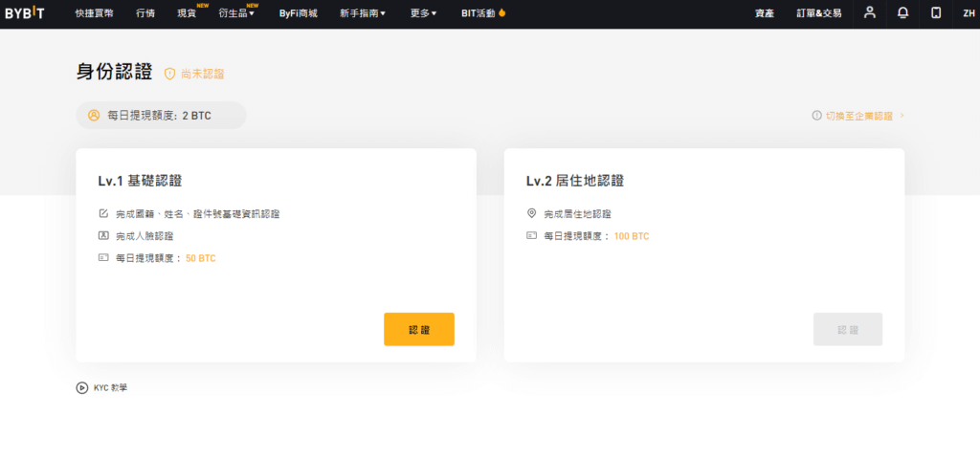980x459 pixels.
Task: Open the user account profile icon
Action: (869, 12)
